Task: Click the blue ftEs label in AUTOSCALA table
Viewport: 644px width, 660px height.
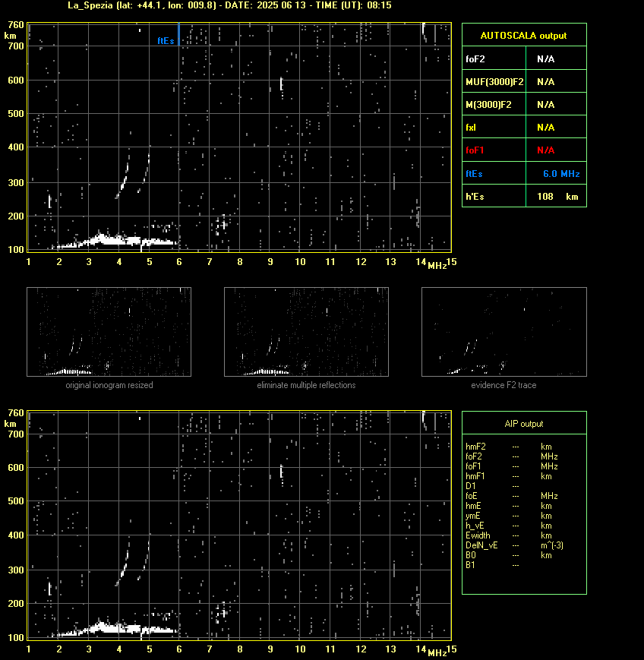Action: (x=474, y=173)
